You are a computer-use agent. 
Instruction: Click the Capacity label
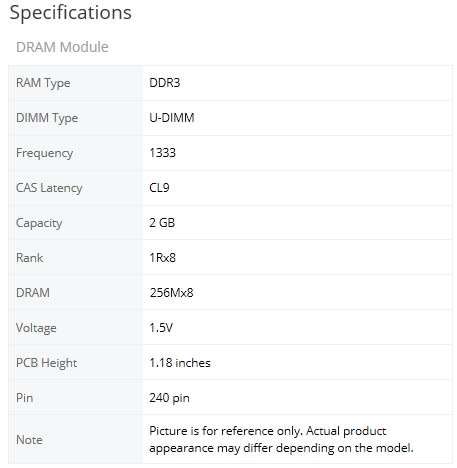point(39,223)
